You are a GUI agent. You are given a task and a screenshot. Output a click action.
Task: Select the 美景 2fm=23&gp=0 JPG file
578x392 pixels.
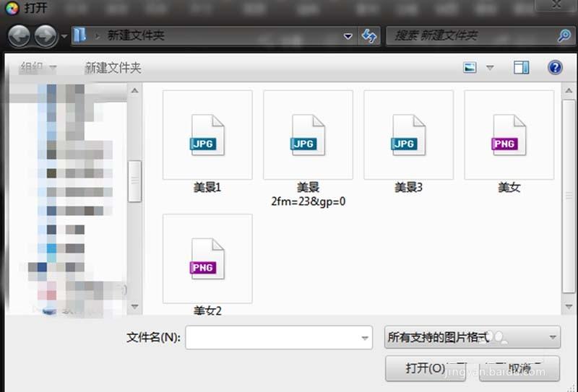coord(309,149)
